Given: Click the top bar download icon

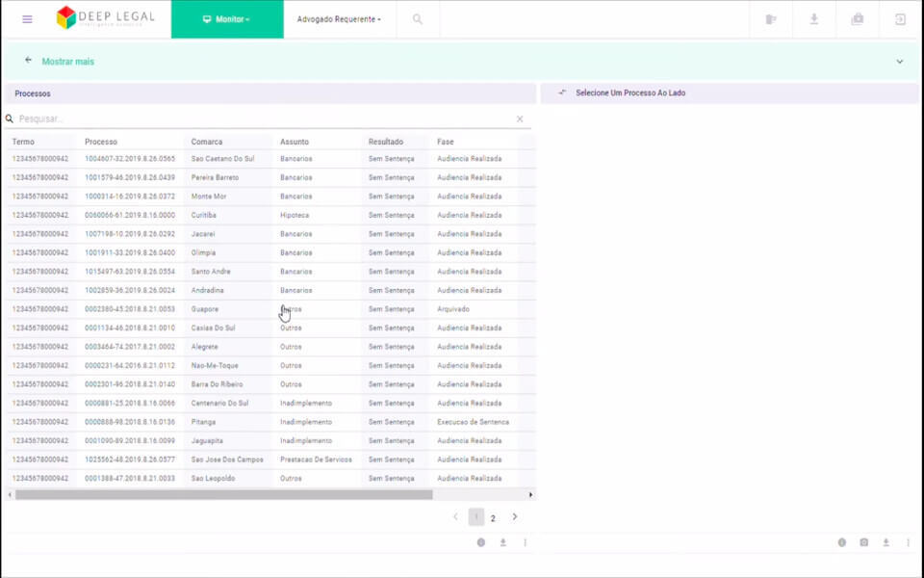Looking at the screenshot, I should [814, 19].
